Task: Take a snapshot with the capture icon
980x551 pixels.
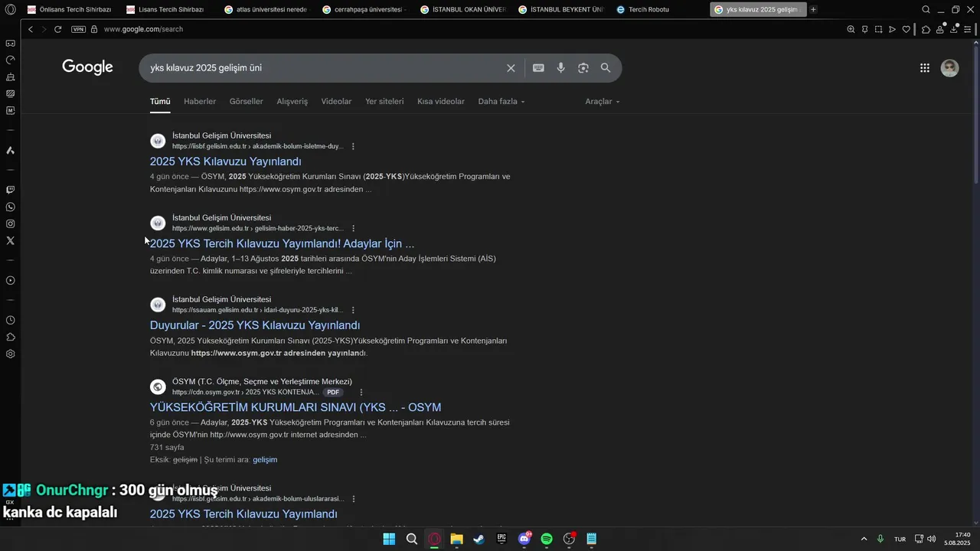Action: tap(878, 29)
